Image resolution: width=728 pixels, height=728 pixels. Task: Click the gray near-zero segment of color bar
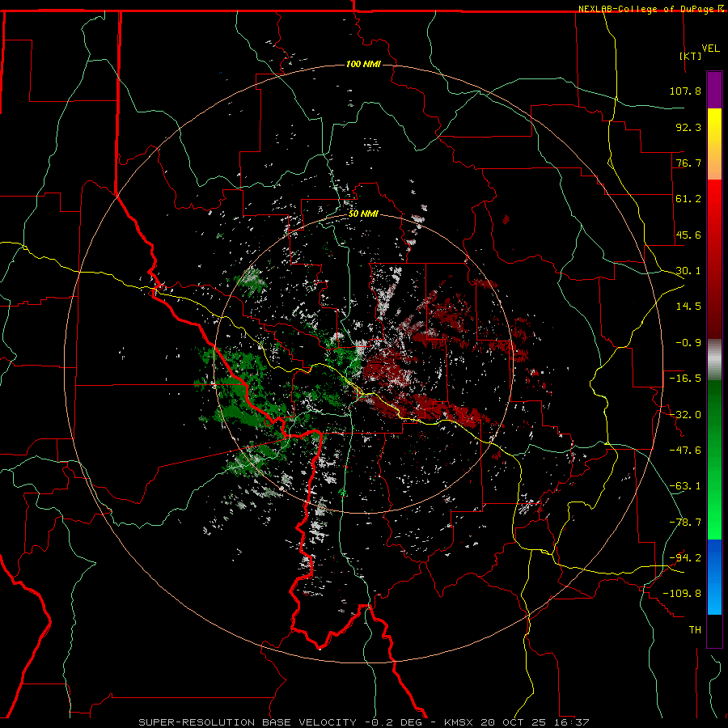(x=714, y=360)
